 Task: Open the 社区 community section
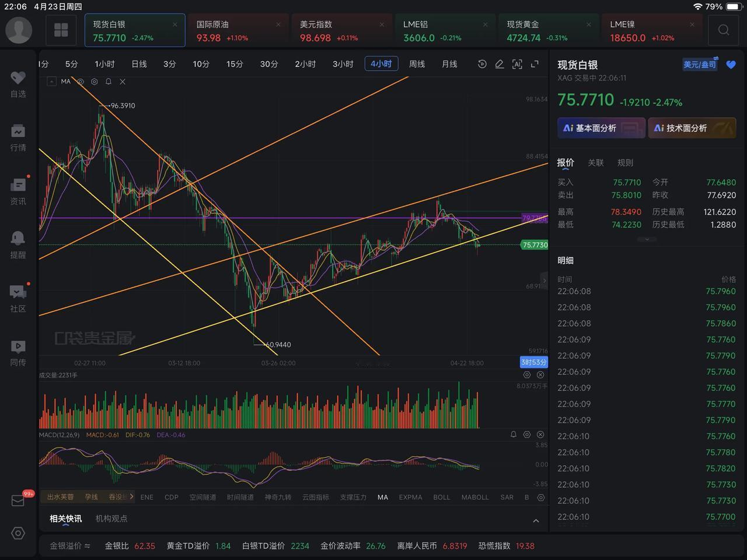(18, 299)
